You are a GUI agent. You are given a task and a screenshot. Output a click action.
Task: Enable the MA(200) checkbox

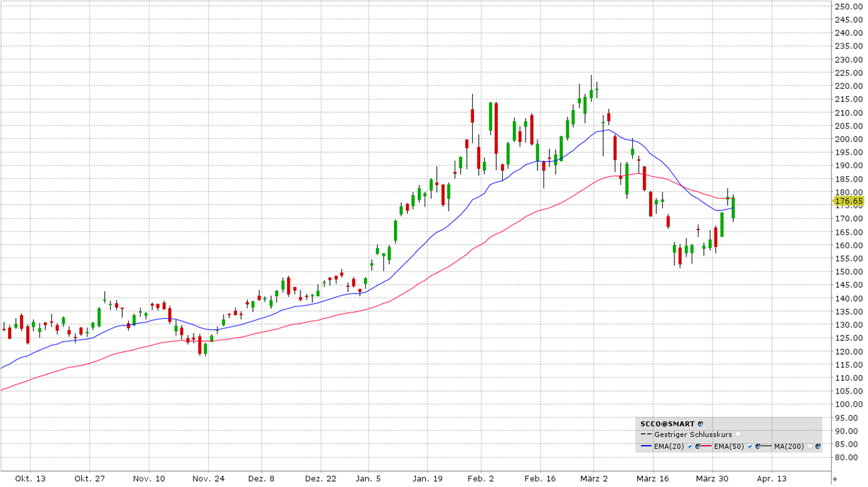tap(809, 446)
